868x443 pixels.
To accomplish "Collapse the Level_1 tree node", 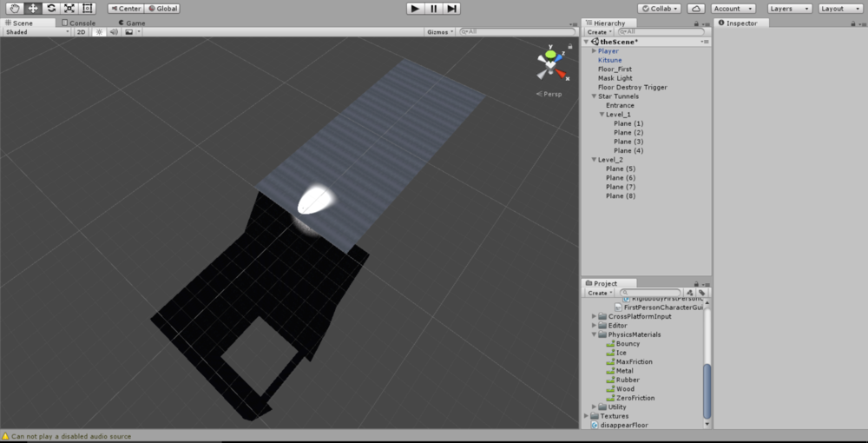I will 602,115.
